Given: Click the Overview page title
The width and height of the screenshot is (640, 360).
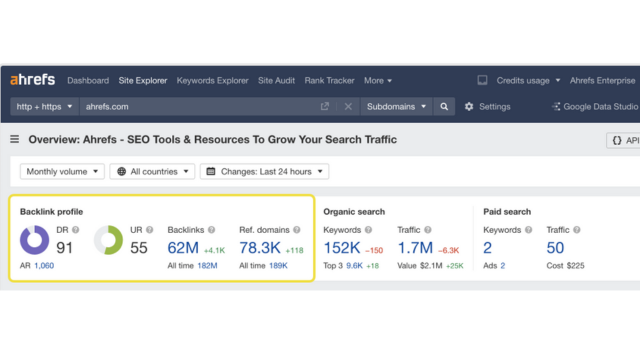Looking at the screenshot, I should (212, 140).
